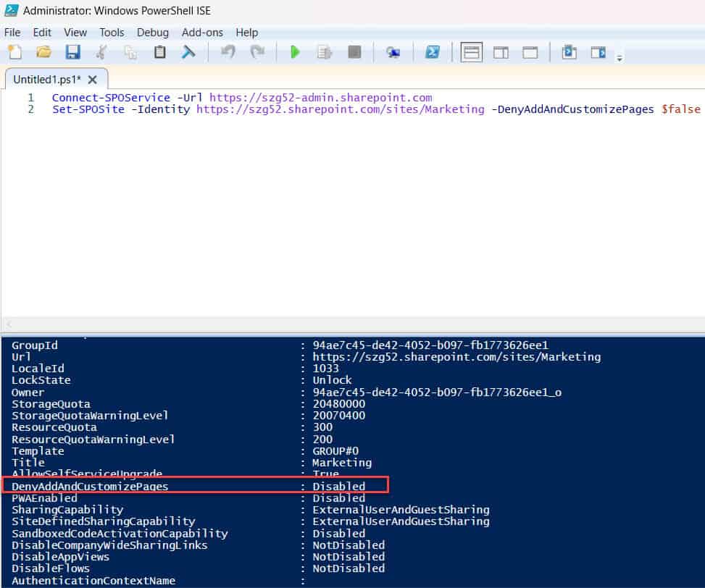Click the New script icon
This screenshot has width=705, height=588.
point(14,52)
